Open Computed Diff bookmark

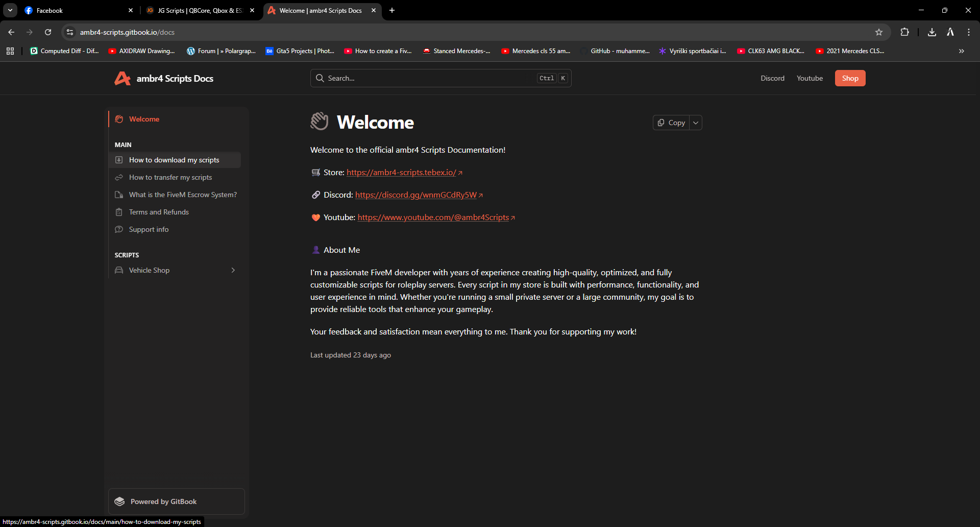pos(64,51)
